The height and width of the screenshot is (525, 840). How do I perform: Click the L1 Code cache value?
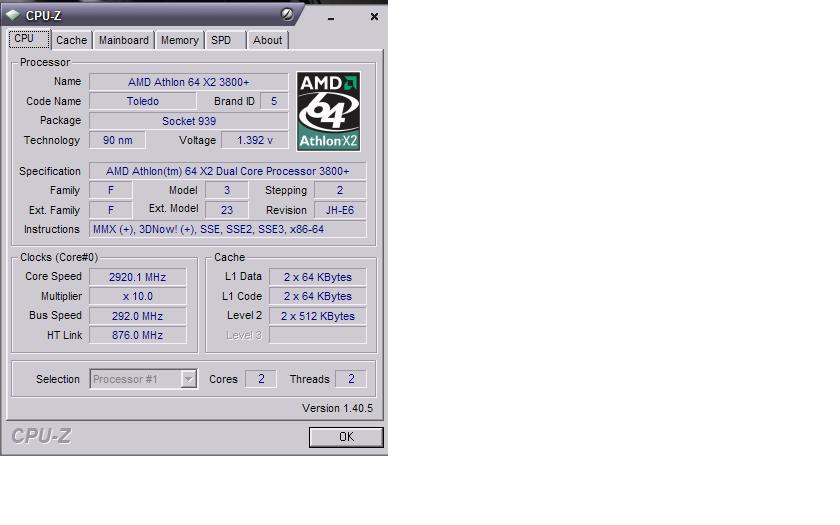[318, 296]
